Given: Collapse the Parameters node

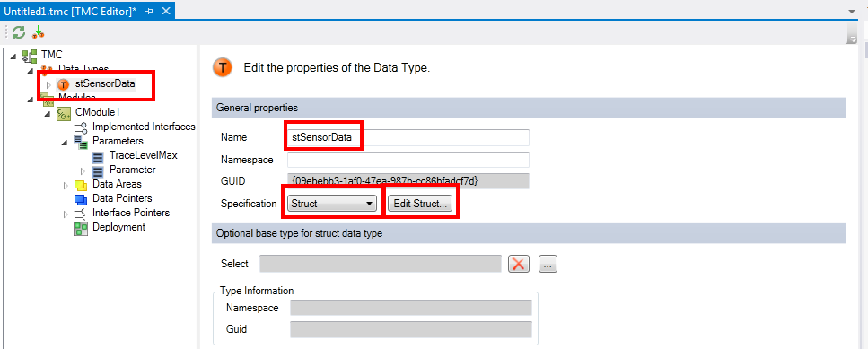Looking at the screenshot, I should coord(65,142).
